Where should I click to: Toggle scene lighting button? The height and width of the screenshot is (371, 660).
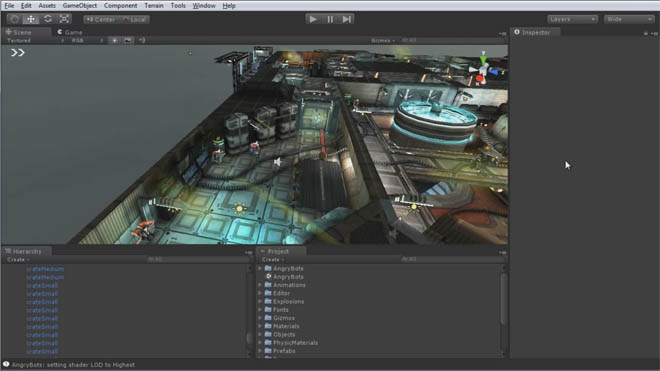coord(114,40)
